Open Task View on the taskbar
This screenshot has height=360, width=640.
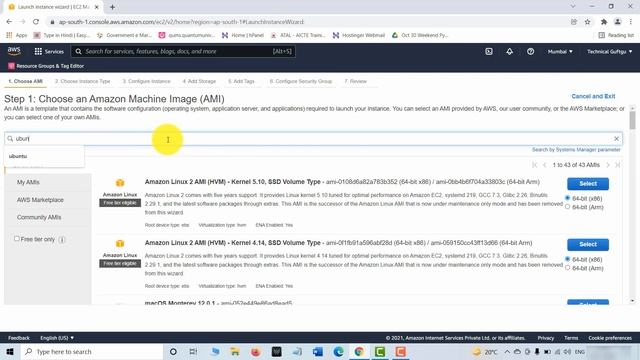[x=193, y=351]
